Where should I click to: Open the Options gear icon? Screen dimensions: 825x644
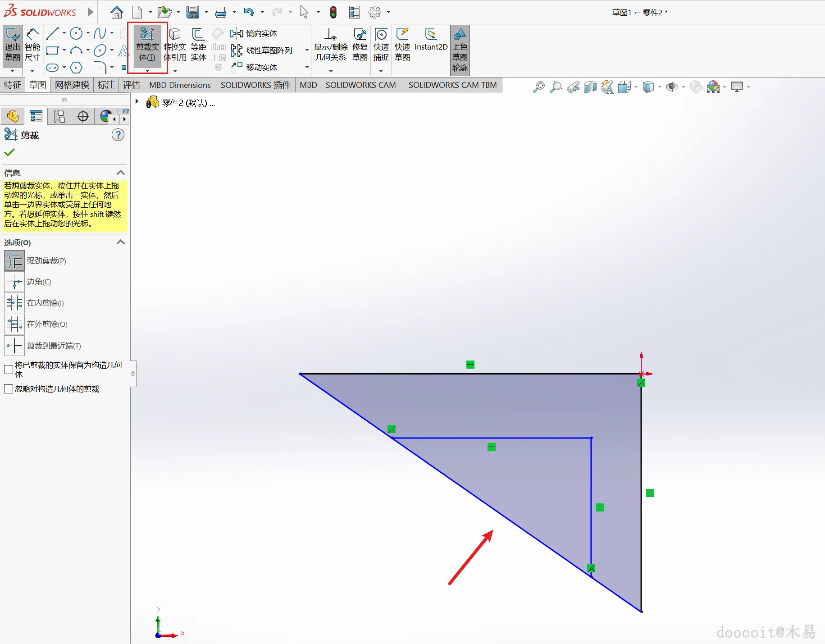click(x=375, y=12)
